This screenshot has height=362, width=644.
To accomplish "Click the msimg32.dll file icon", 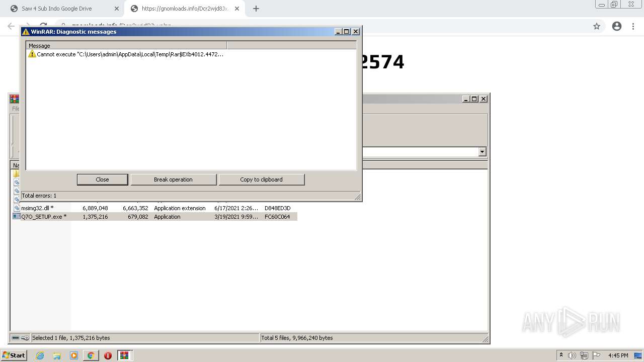I will (x=17, y=208).
